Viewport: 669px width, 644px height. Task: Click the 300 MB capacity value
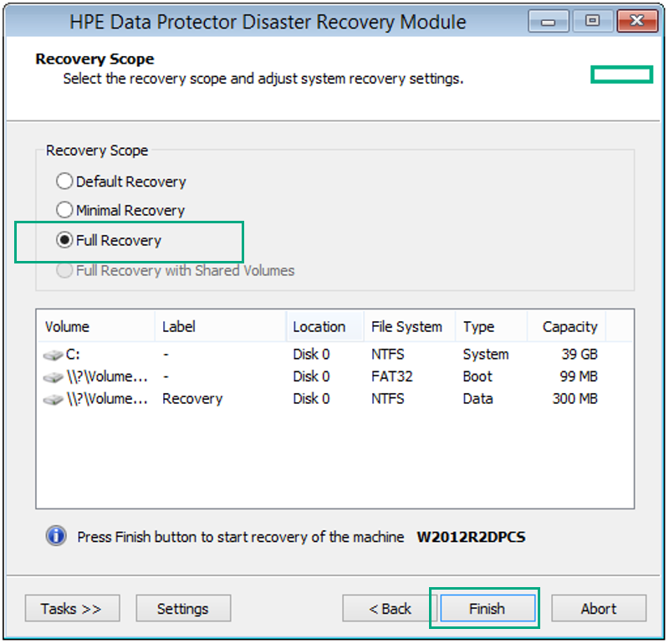point(575,399)
